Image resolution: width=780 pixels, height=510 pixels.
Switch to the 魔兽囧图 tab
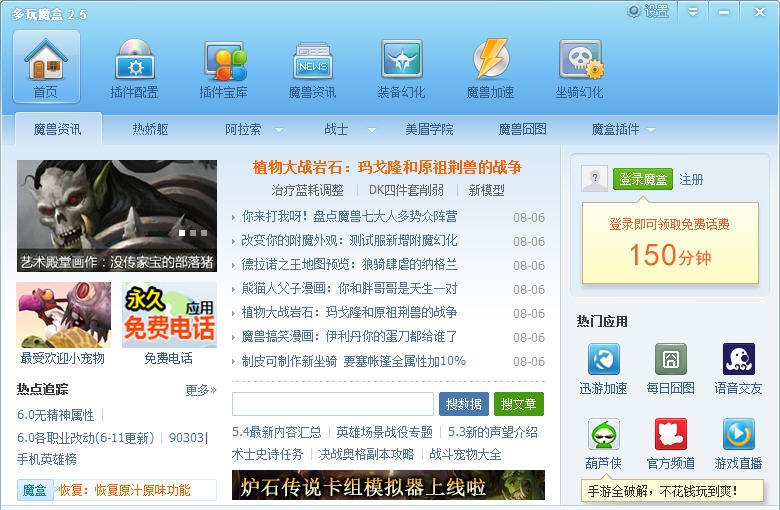tap(523, 129)
